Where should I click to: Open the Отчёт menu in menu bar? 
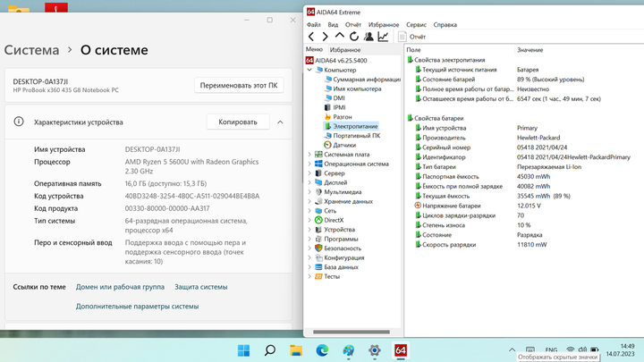352,25
